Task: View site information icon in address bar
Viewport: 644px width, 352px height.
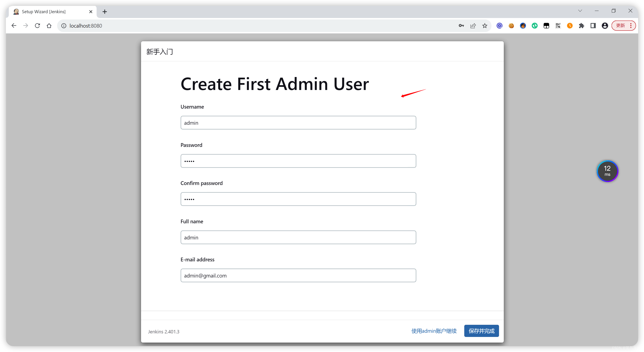Action: (64, 26)
